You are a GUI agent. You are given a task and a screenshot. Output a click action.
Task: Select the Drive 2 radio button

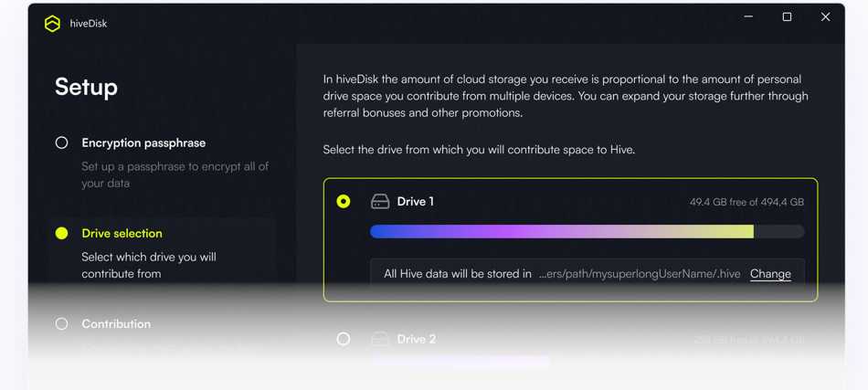point(344,339)
